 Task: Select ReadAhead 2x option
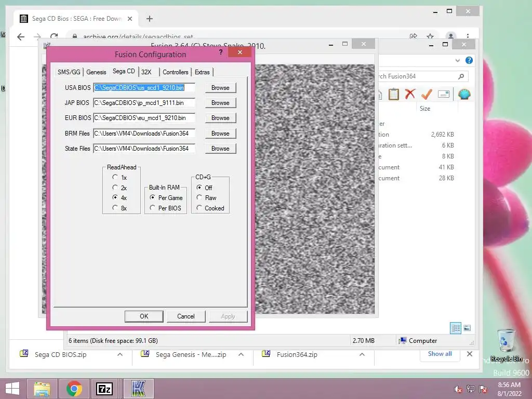click(x=115, y=187)
